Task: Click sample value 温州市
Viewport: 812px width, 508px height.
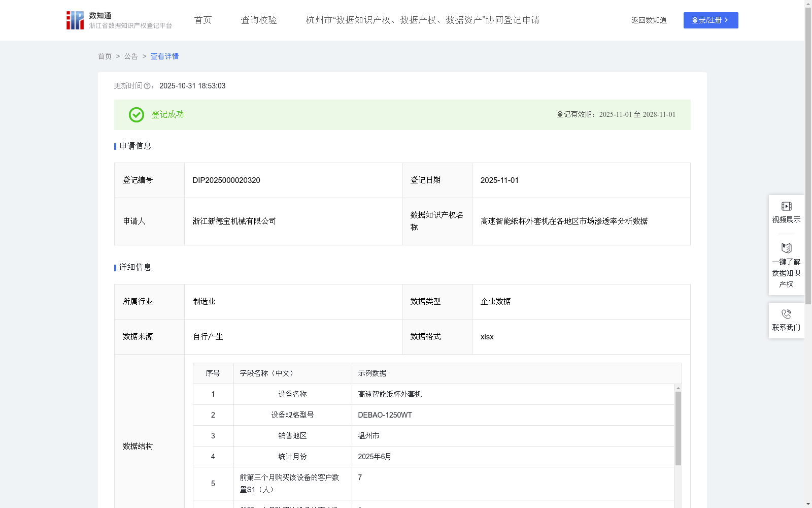Action: click(x=368, y=436)
